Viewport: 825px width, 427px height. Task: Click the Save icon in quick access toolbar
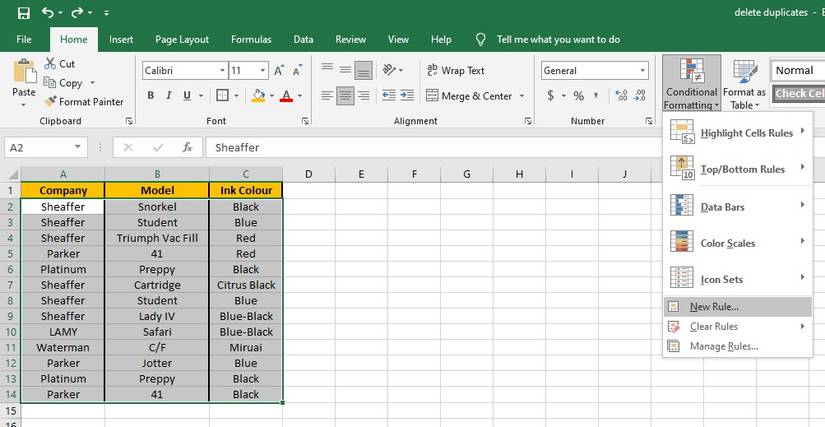point(24,13)
